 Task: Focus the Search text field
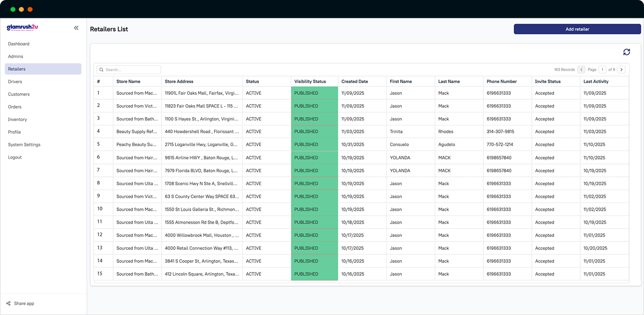pyautogui.click(x=131, y=70)
